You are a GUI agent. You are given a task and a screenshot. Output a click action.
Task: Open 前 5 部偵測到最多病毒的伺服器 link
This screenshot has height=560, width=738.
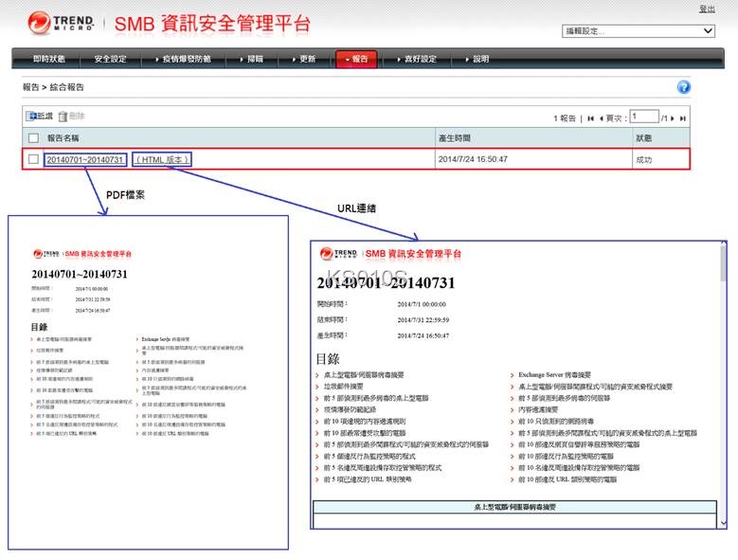[x=564, y=398]
